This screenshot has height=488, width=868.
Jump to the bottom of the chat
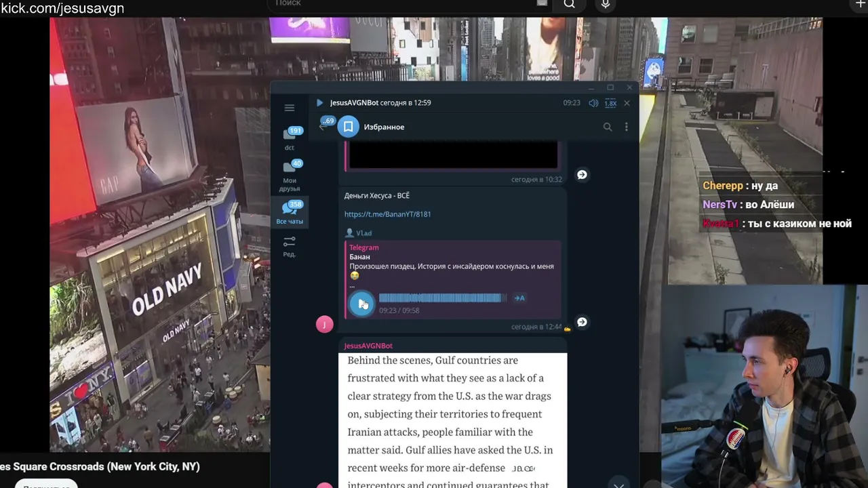coord(618,484)
